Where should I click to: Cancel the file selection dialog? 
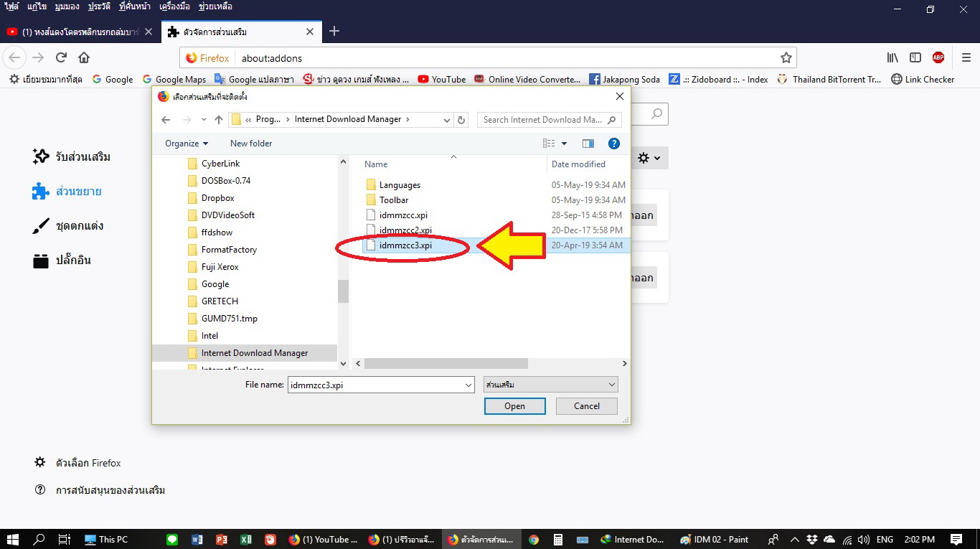(587, 406)
